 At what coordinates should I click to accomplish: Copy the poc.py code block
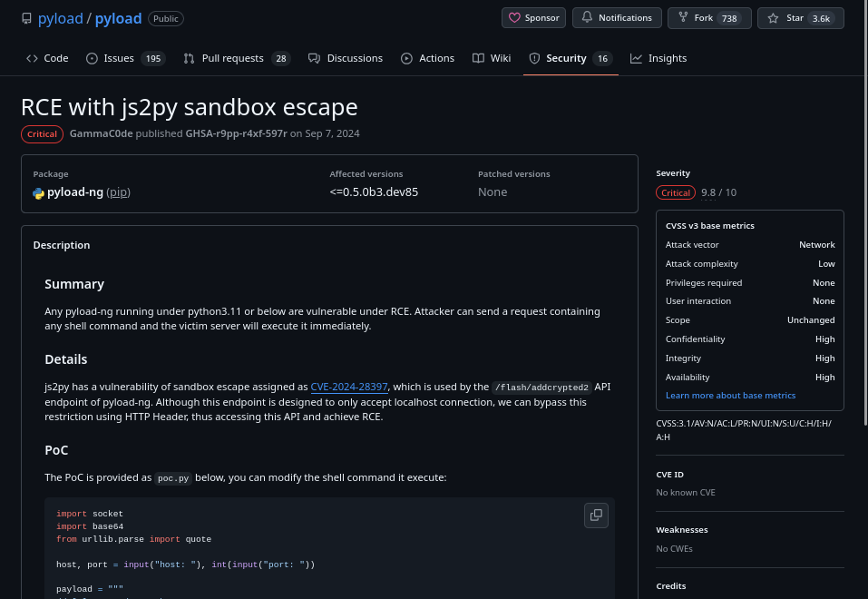(x=596, y=515)
